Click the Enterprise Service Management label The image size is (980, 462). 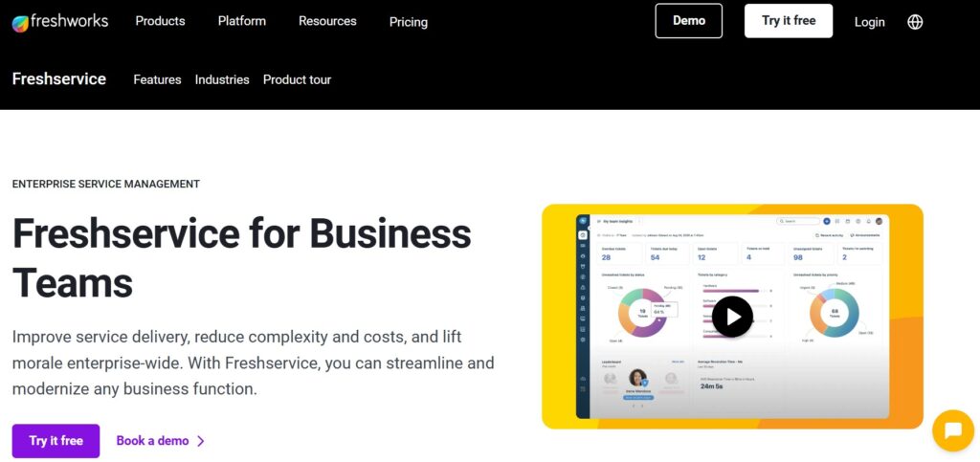pos(105,185)
